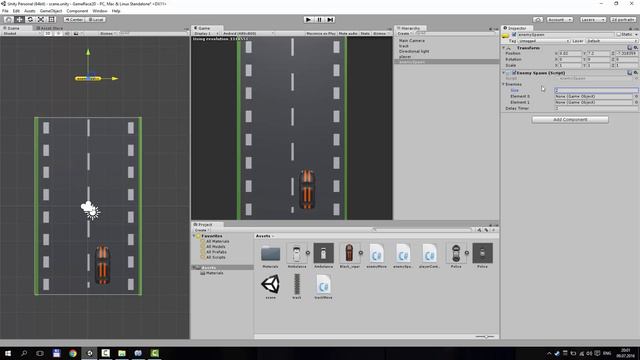Pick object for Element 0 field
The width and height of the screenshot is (640, 360).
point(636,96)
